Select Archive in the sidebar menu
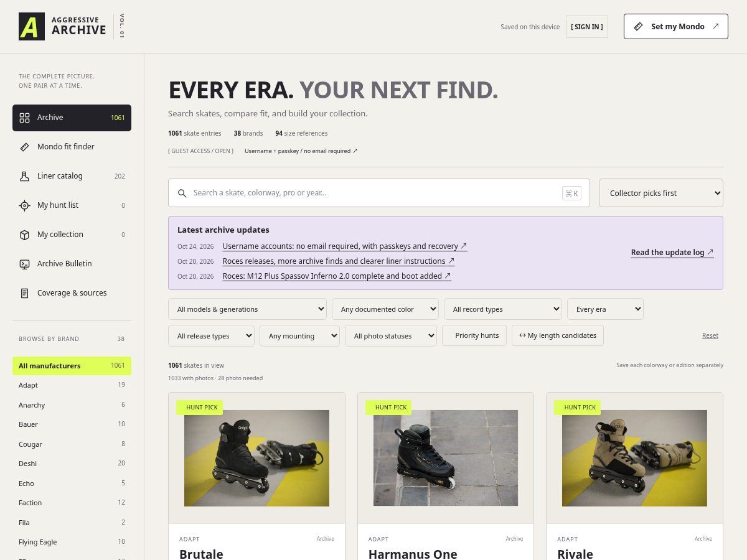The image size is (747, 560). coord(72,118)
